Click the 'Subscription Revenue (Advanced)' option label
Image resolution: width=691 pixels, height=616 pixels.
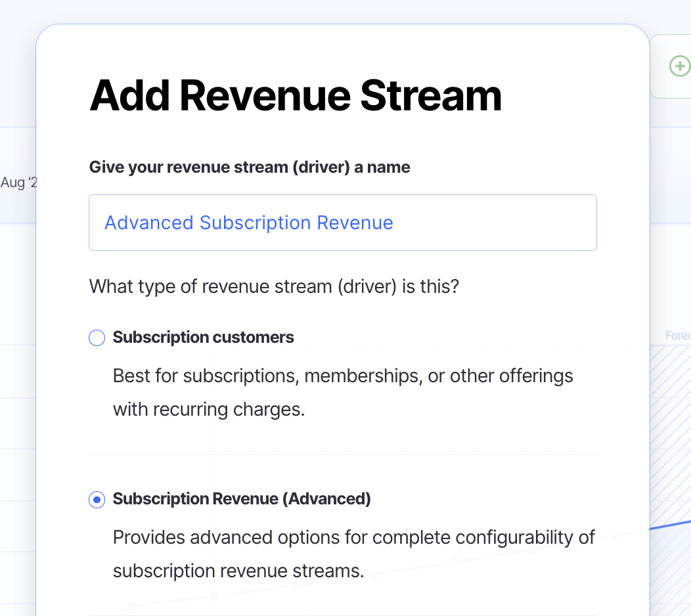click(242, 499)
